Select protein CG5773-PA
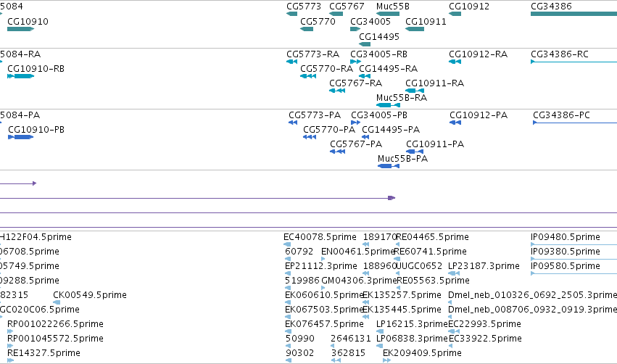Screen dimensions: 617x364 293,123
